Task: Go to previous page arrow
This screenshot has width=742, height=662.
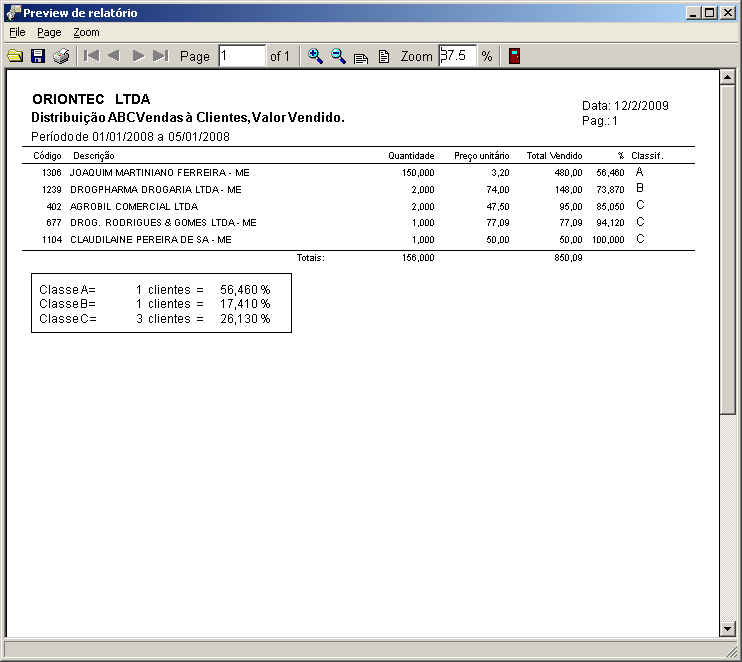Action: tap(114, 56)
